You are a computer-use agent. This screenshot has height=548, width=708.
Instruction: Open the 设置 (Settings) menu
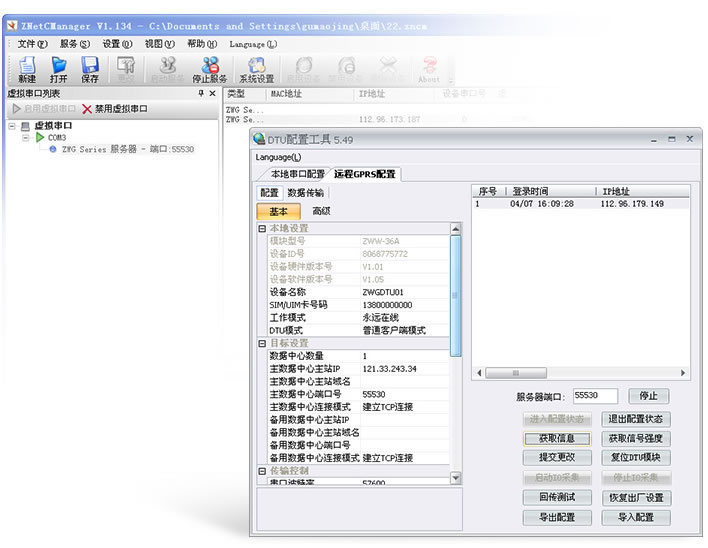117,44
